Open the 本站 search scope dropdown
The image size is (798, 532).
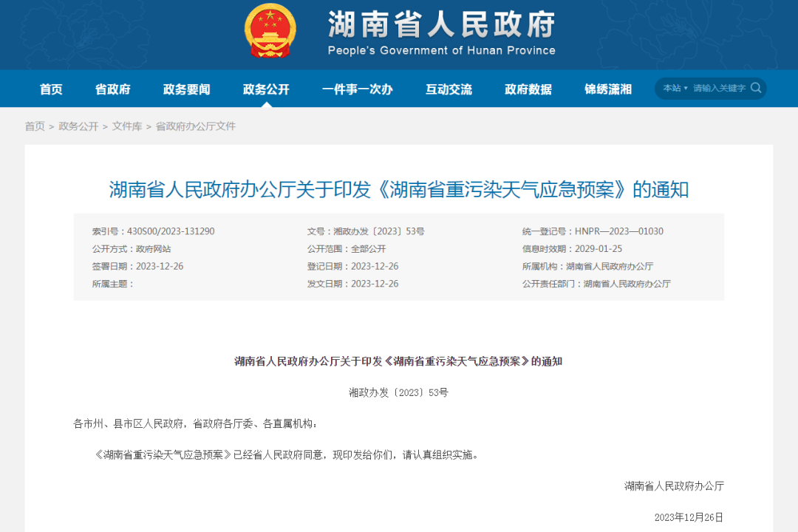coord(675,88)
